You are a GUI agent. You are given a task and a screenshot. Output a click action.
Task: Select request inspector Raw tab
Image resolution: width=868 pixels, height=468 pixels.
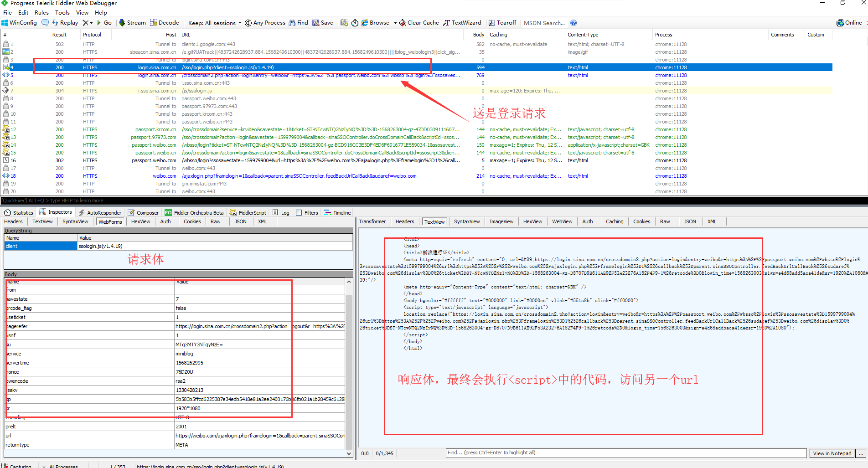[216, 222]
